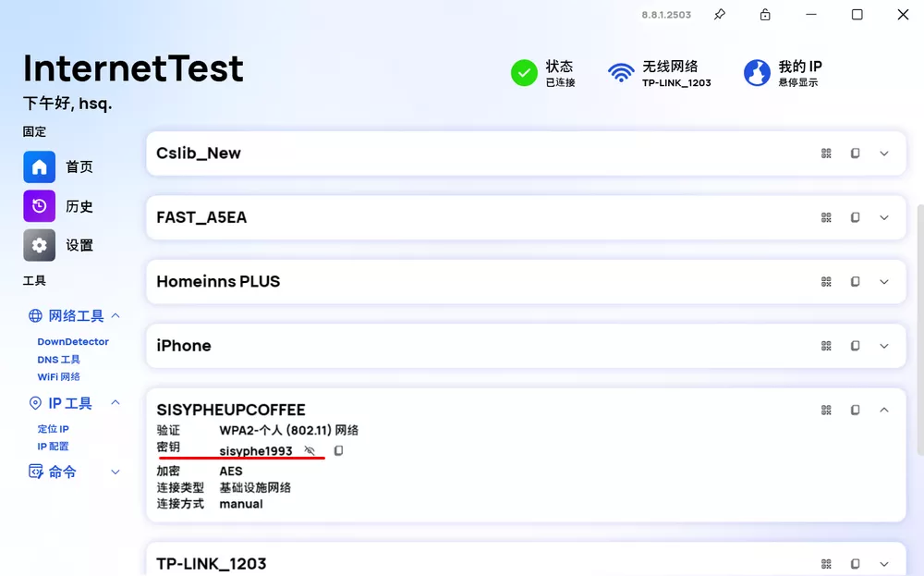Collapse the 网络工具 sidebar section
The width and height of the screenshot is (924, 576).
coord(115,315)
